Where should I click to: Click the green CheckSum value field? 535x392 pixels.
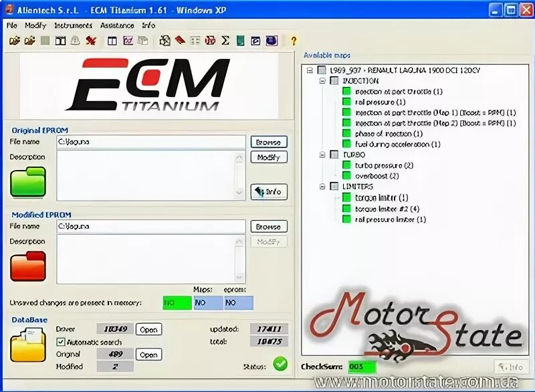pyautogui.click(x=362, y=367)
